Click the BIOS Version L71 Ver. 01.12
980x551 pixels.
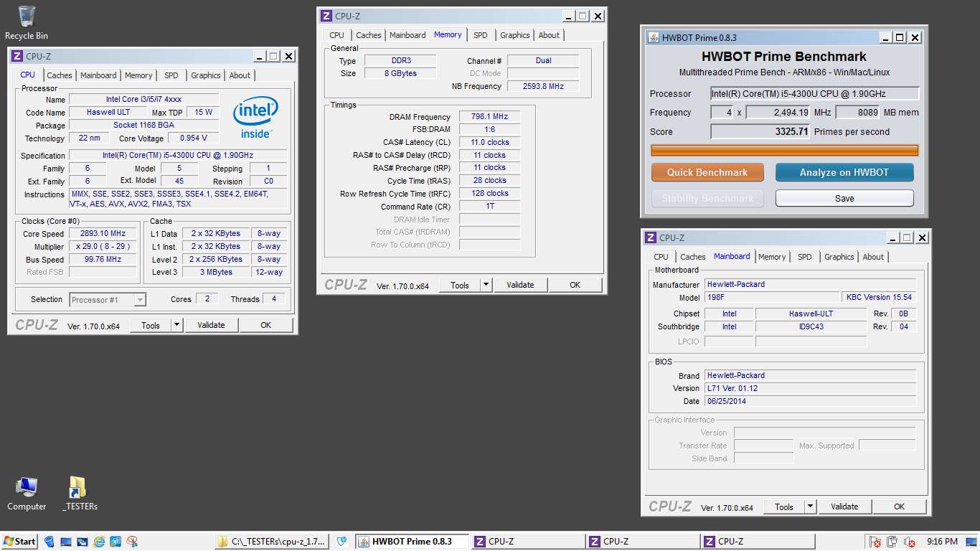[810, 388]
